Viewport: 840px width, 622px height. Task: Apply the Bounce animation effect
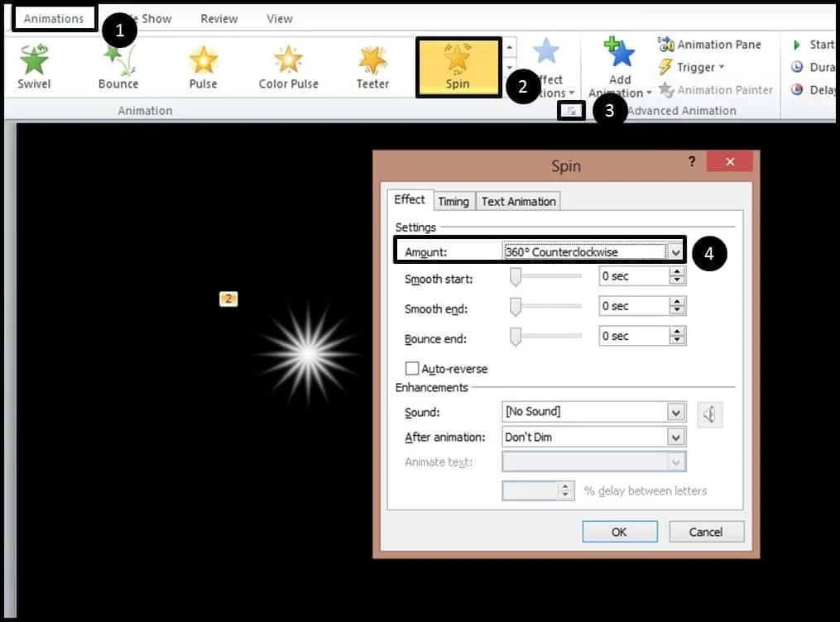click(x=118, y=67)
